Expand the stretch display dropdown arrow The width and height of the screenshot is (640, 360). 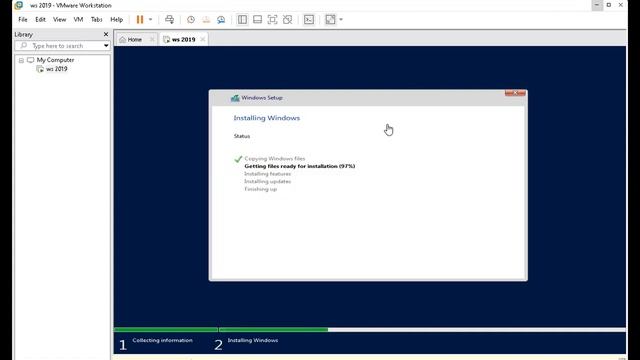(341, 19)
